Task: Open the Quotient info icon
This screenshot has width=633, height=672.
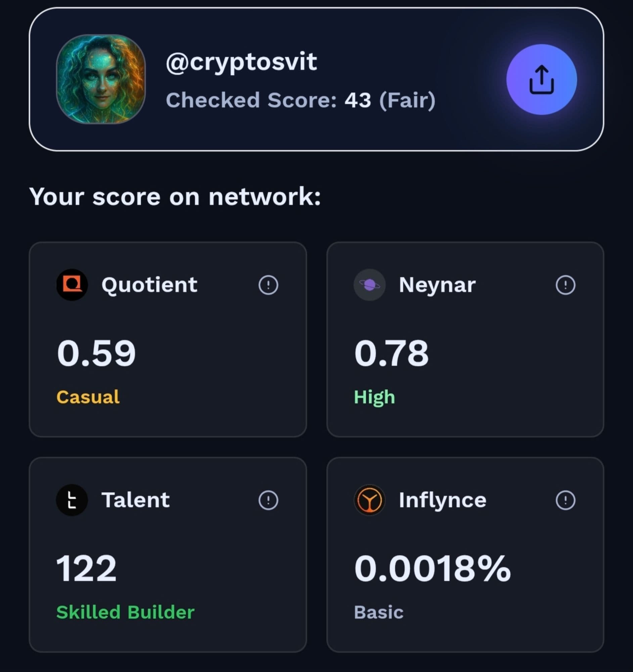Action: pos(268,285)
